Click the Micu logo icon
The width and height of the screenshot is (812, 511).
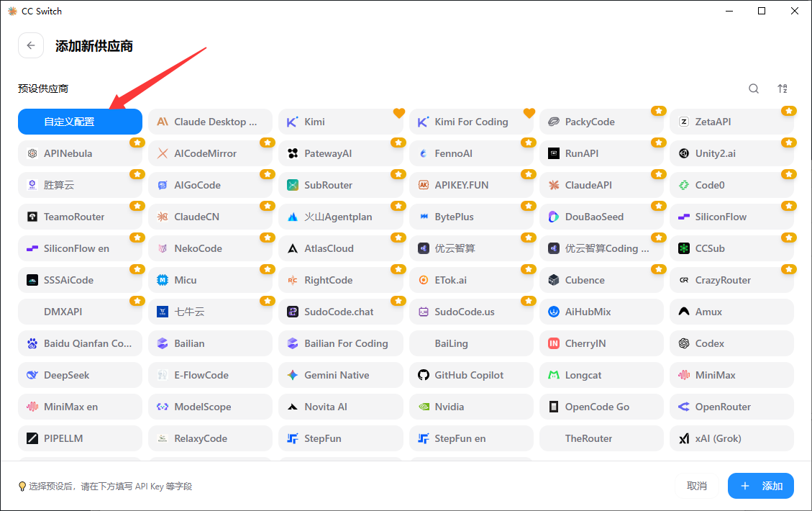(163, 280)
